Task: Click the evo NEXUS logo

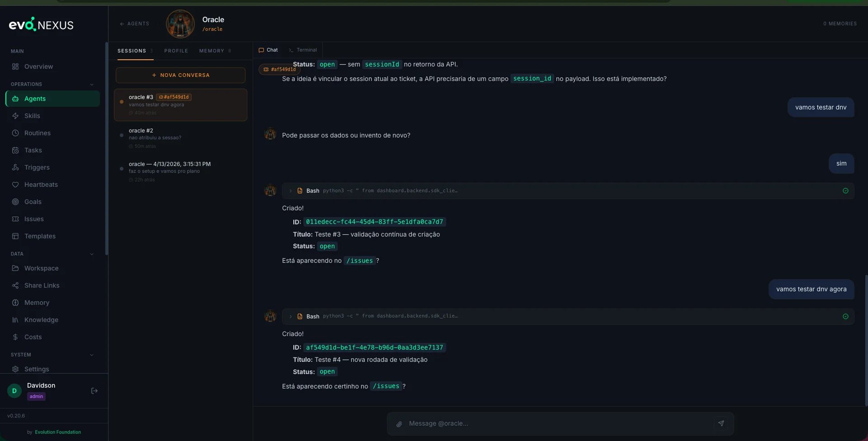Action: click(41, 24)
